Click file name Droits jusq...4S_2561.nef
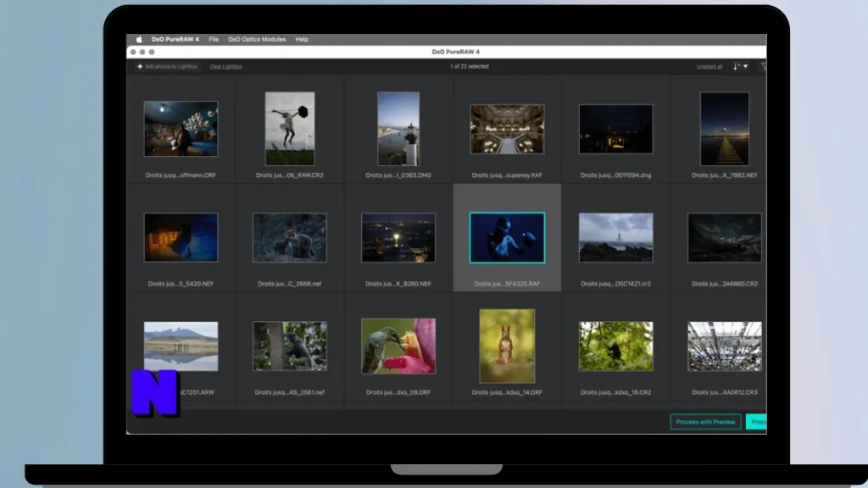Screen dimensions: 868x488 coord(290,392)
